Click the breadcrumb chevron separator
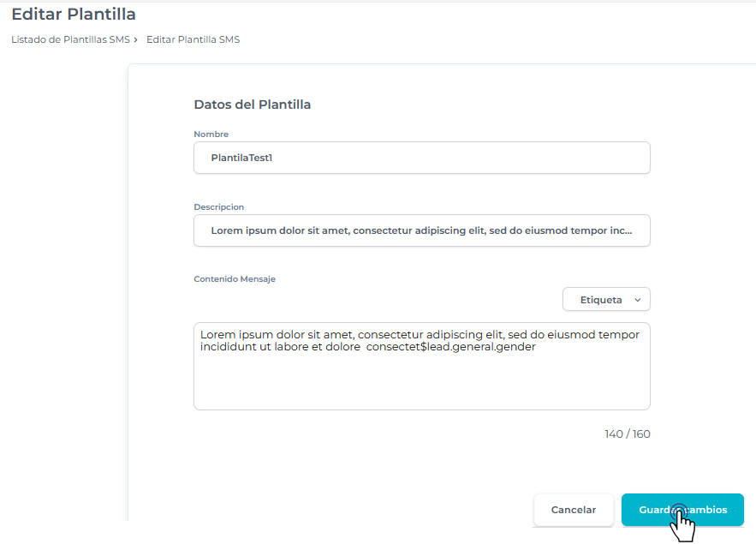 coord(136,39)
